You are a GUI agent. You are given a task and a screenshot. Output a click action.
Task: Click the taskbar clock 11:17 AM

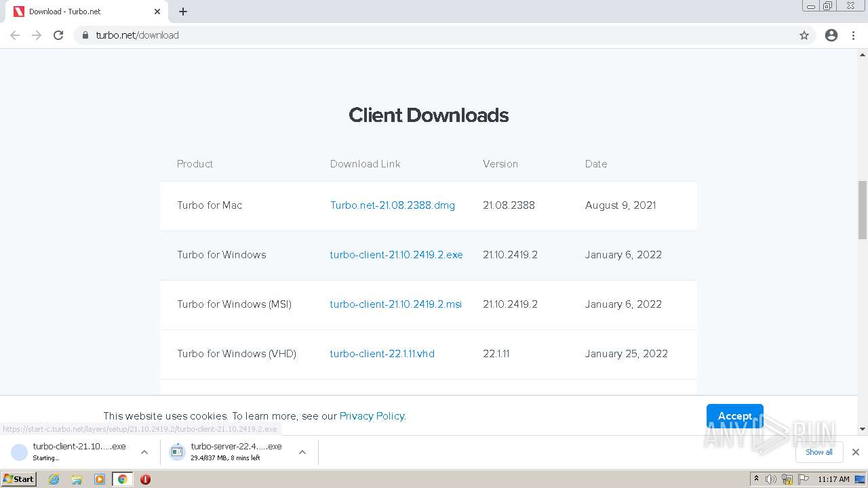coord(833,479)
